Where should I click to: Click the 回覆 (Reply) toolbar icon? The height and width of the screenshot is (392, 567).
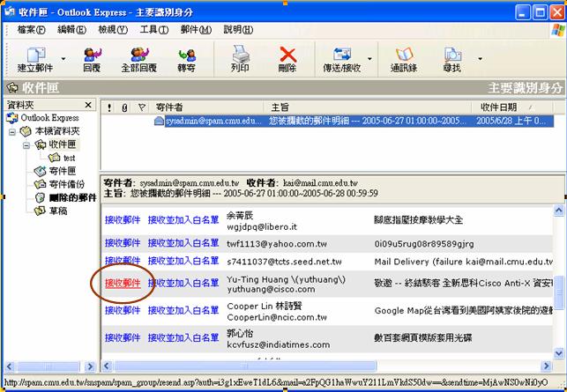coord(92,59)
